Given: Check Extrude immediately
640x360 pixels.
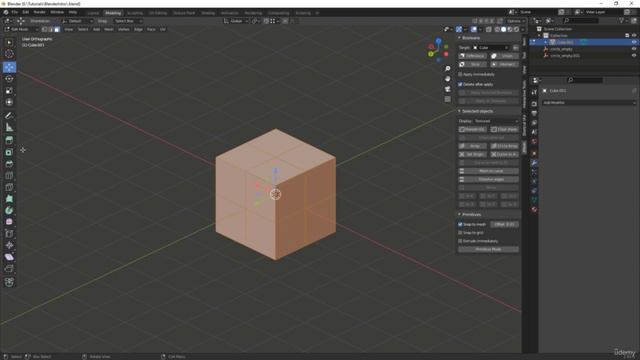Looking at the screenshot, I should (460, 241).
